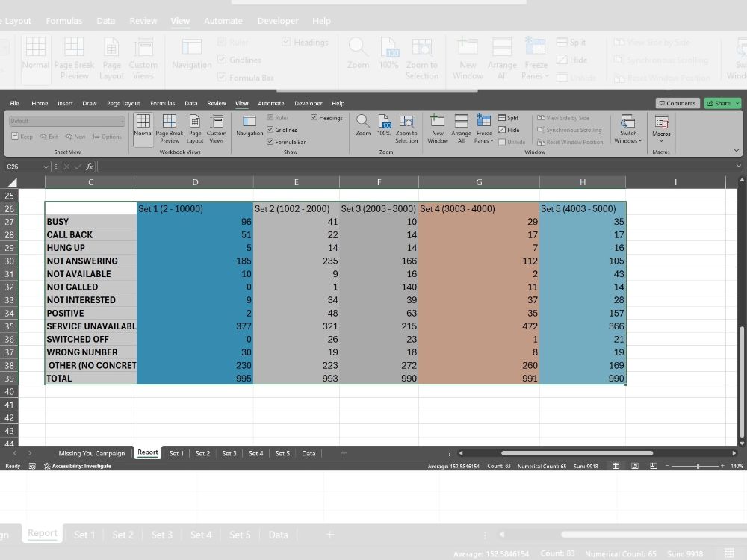
Task: Open the Navigation pane
Action: (x=249, y=126)
